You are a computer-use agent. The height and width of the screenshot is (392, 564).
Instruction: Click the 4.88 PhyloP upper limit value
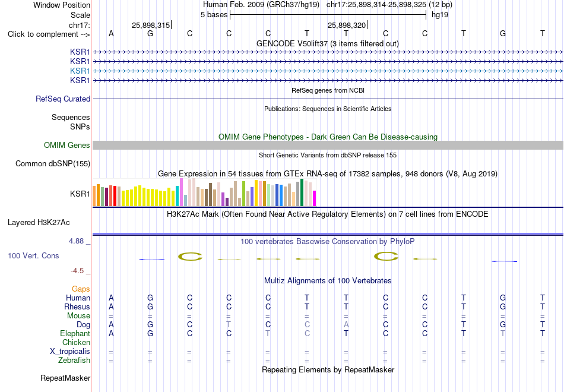[76, 241]
